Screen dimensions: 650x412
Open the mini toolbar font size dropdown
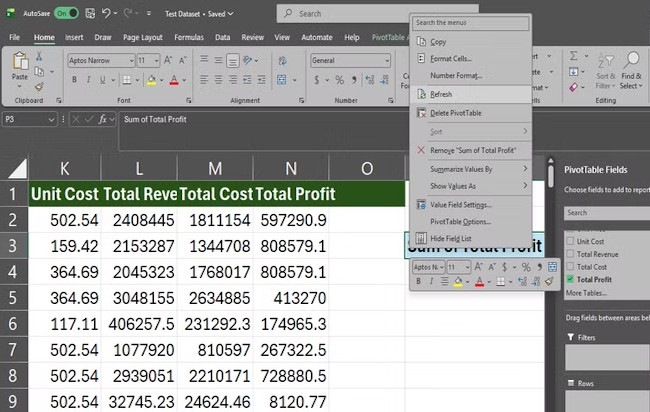(467, 267)
